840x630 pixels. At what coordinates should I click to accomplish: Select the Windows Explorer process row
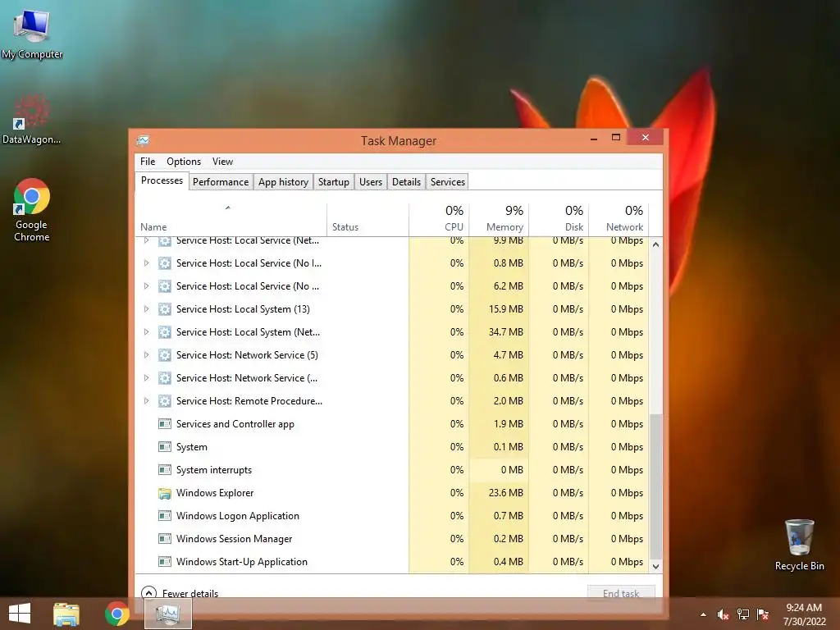point(391,493)
